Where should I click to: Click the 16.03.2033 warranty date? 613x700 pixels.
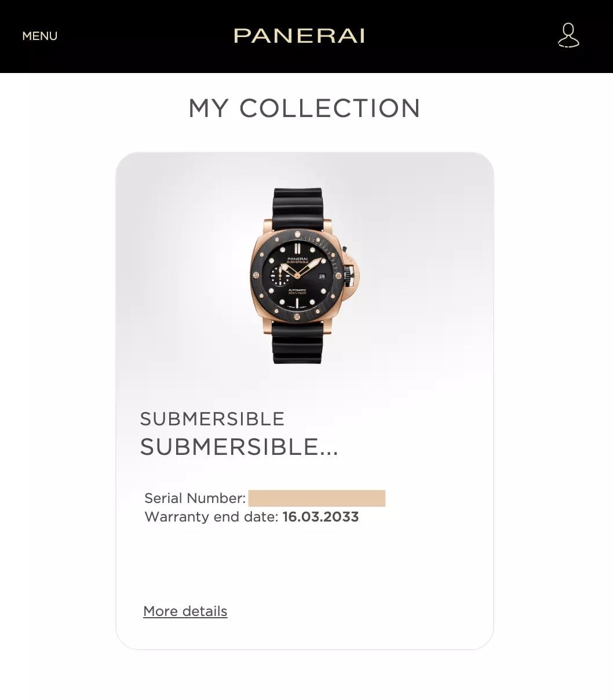320,517
